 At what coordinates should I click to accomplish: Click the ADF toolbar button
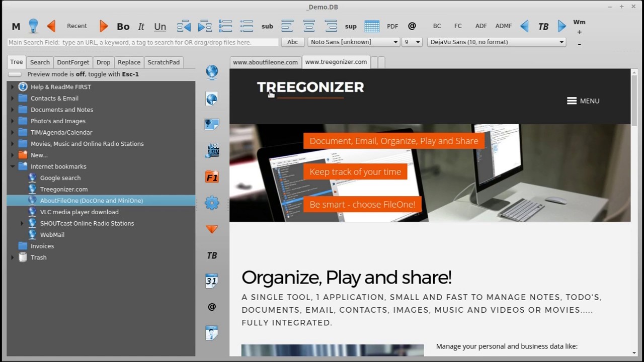pos(481,26)
